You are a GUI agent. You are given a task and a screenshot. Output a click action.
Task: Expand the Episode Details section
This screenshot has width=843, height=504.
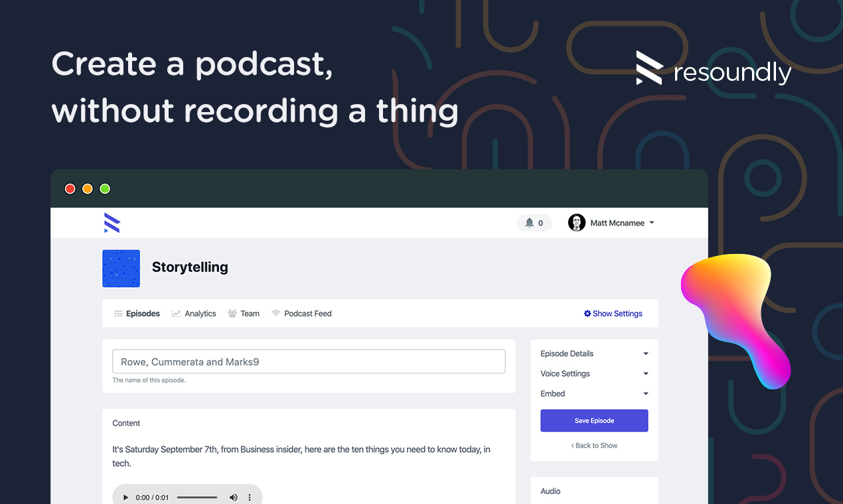click(594, 353)
